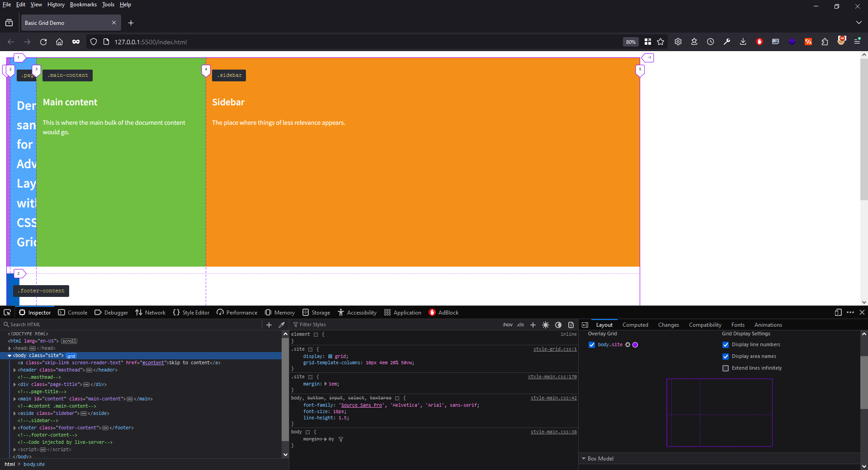Image resolution: width=868 pixels, height=470 pixels.
Task: Open the list all tabs chevron
Action: click(859, 23)
